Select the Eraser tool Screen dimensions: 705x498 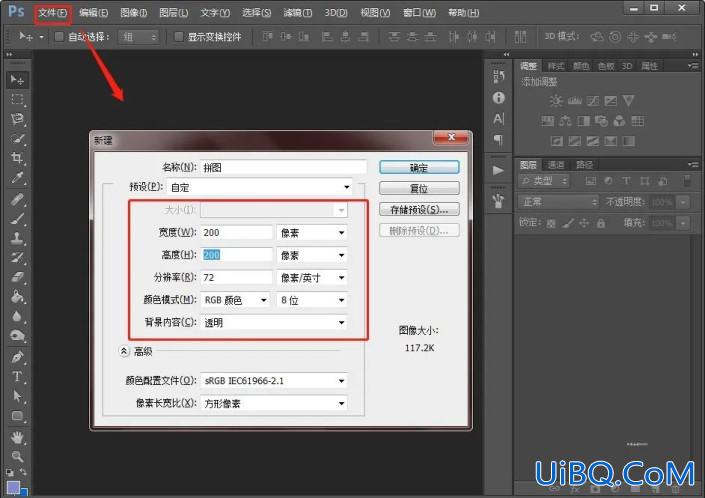tap(17, 277)
